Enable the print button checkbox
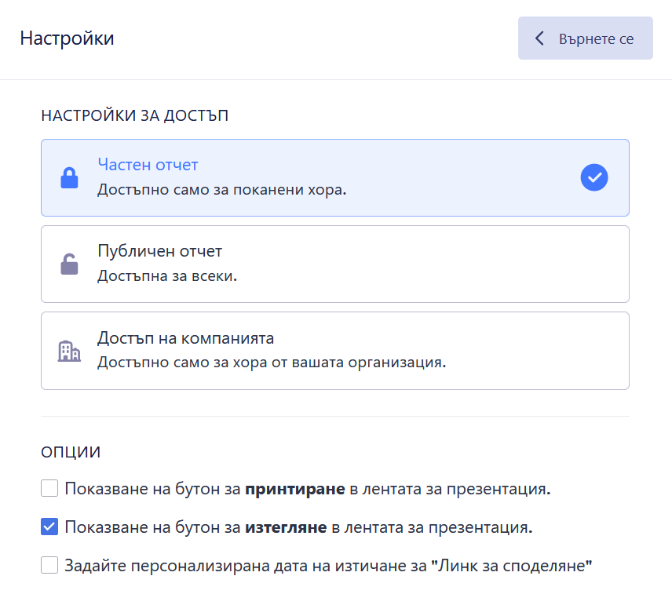This screenshot has height=616, width=672. tap(50, 489)
